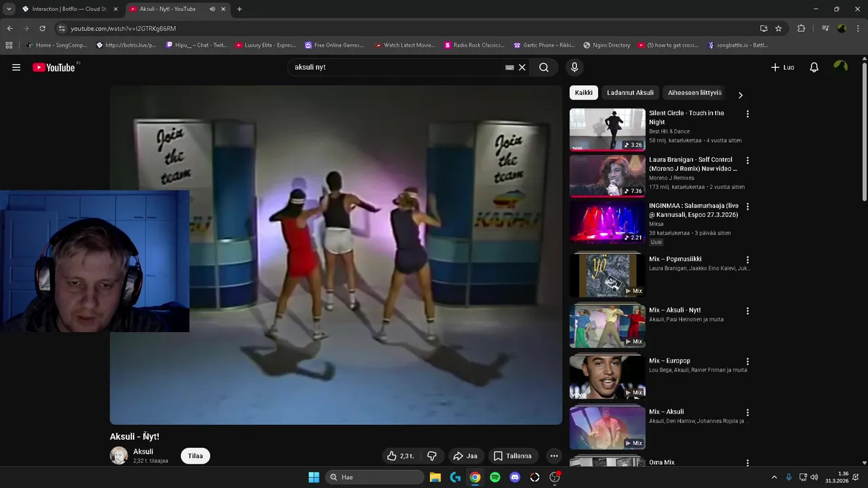Open the on-screen keyboard in search box
The width and height of the screenshot is (868, 488).
(x=509, y=67)
